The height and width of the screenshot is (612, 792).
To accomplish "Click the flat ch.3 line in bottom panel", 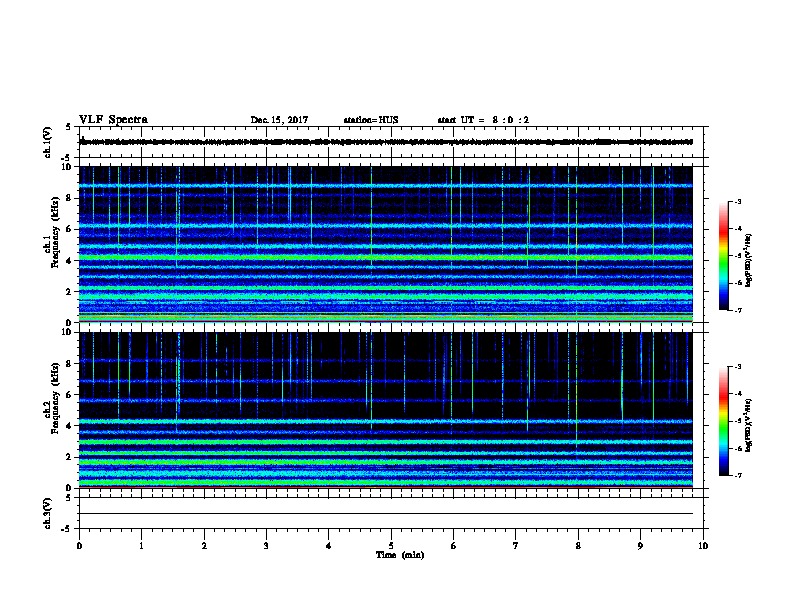I will pyautogui.click(x=386, y=514).
